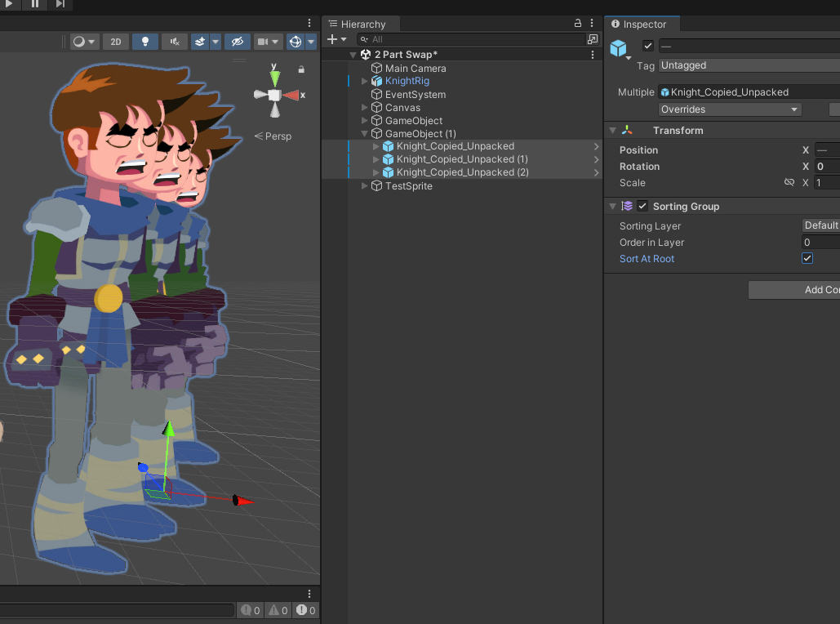This screenshot has width=840, height=624.
Task: Start Play mode with the play button
Action: tap(9, 4)
